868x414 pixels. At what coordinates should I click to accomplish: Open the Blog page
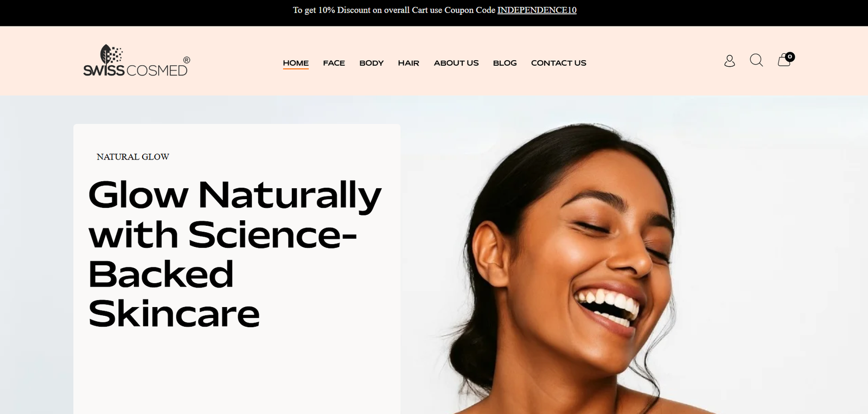point(505,63)
